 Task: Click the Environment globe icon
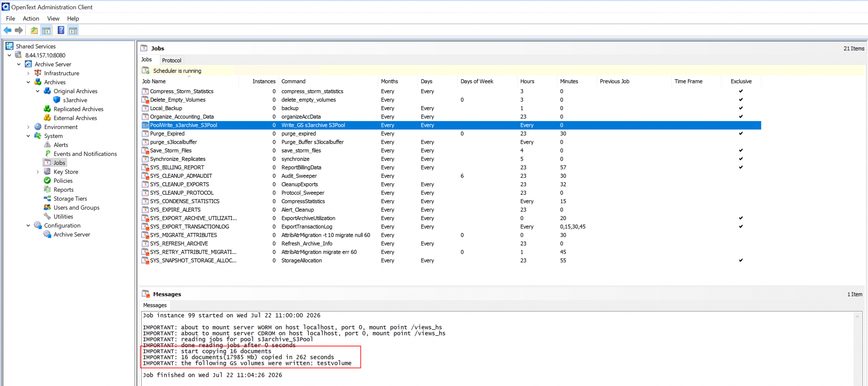[x=38, y=127]
